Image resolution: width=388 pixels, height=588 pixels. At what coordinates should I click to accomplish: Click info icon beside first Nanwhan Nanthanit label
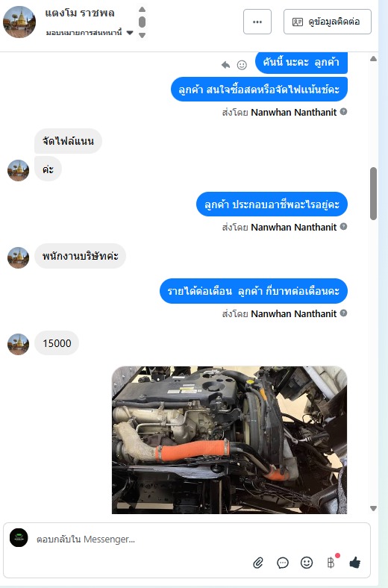(343, 111)
